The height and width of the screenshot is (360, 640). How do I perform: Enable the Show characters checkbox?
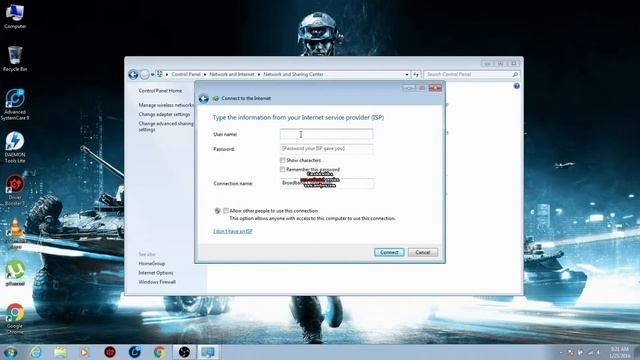point(282,160)
